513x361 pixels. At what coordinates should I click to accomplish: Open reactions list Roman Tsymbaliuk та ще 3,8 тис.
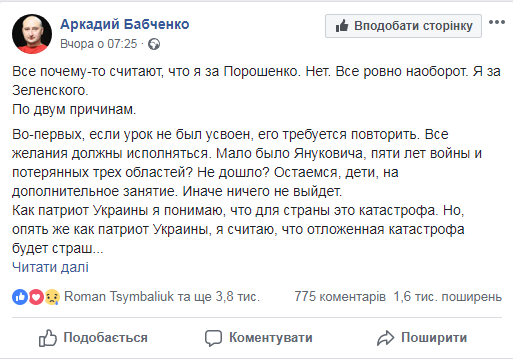tap(162, 296)
